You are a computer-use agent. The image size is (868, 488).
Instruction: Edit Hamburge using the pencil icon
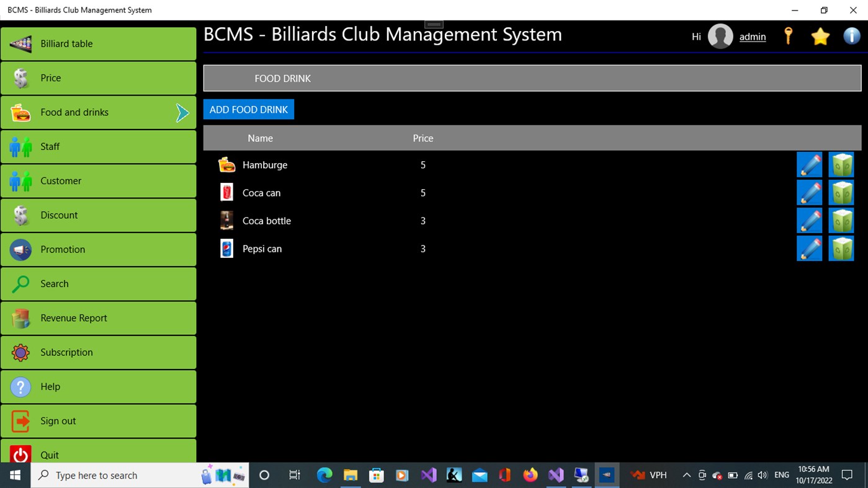[x=809, y=164]
